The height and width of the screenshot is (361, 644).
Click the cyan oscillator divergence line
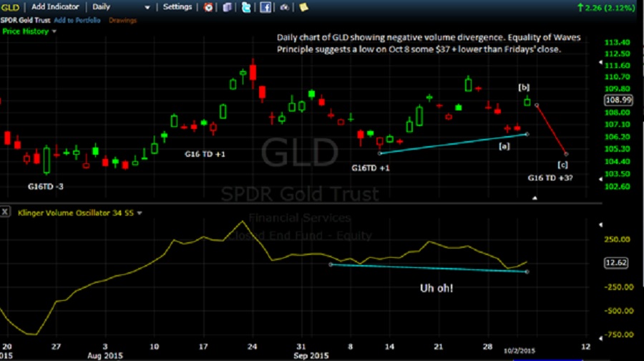coord(429,268)
